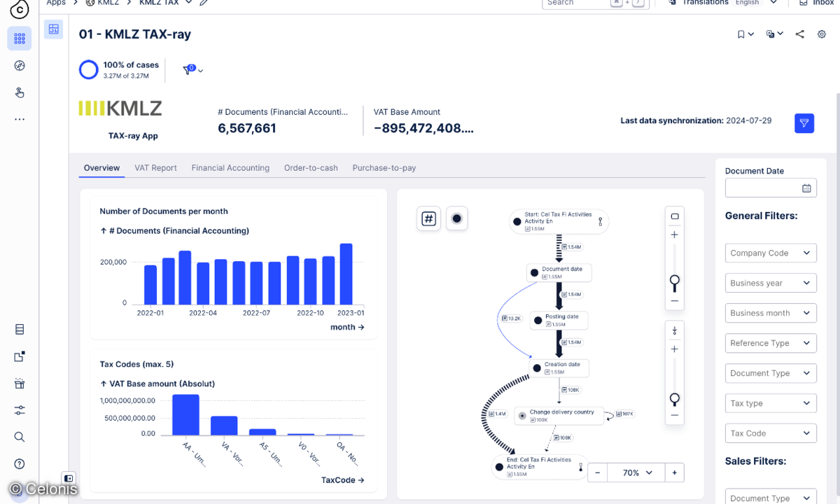Switch to the VAT Report tab
The width and height of the screenshot is (840, 504).
pyautogui.click(x=155, y=168)
